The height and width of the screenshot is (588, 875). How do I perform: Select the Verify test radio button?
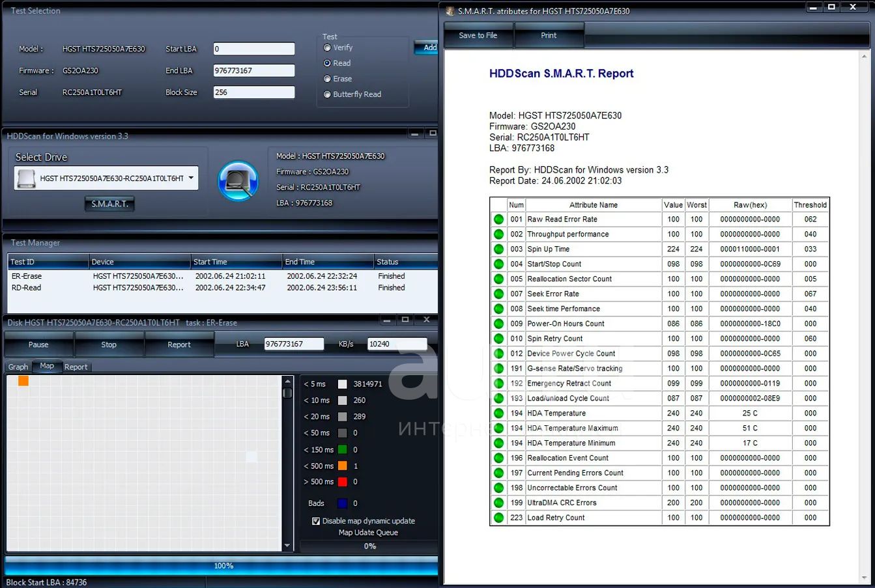(x=327, y=48)
